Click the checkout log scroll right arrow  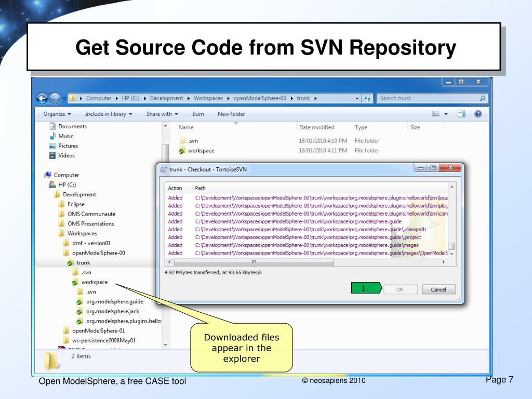(444, 262)
